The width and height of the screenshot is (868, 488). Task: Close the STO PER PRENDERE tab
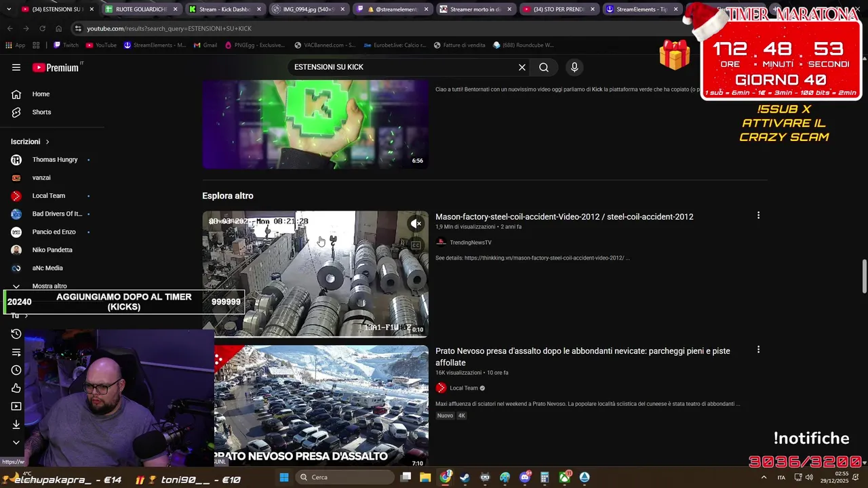593,9
